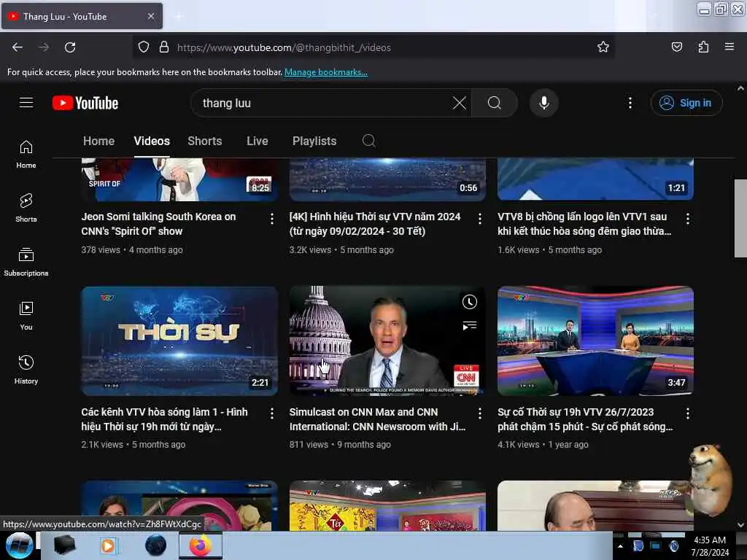Search within the channel using magnifier icon
This screenshot has width=747, height=560.
coord(368,141)
